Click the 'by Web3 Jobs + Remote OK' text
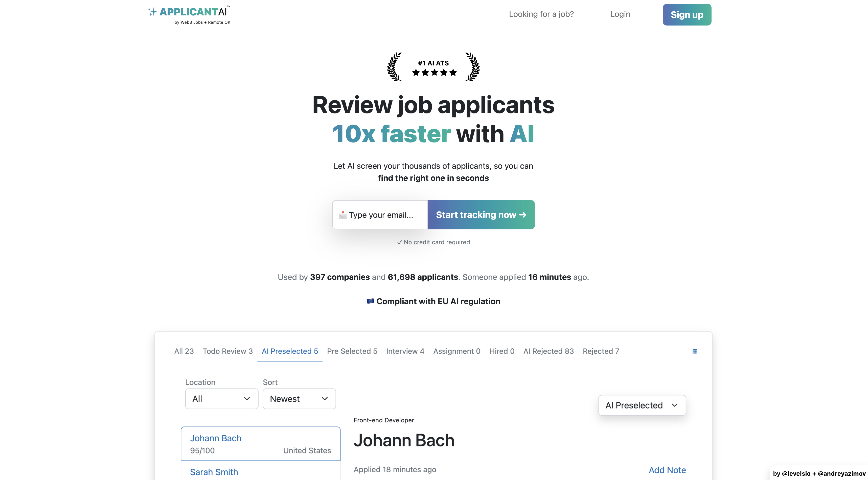The width and height of the screenshot is (868, 480). coord(202,22)
